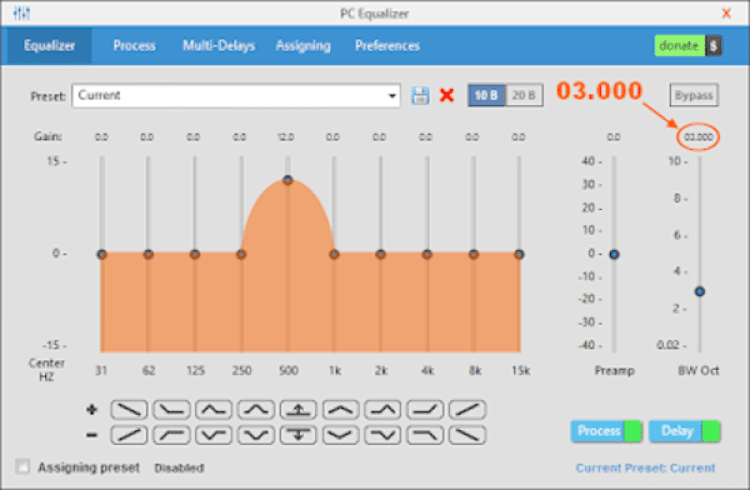Click the BW Oct slider handle
The height and width of the screenshot is (490, 750).
coord(699,291)
